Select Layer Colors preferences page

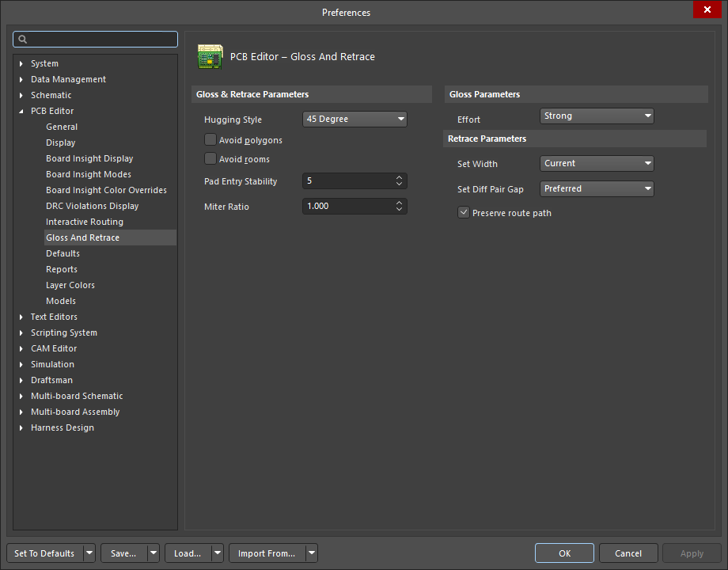[71, 285]
